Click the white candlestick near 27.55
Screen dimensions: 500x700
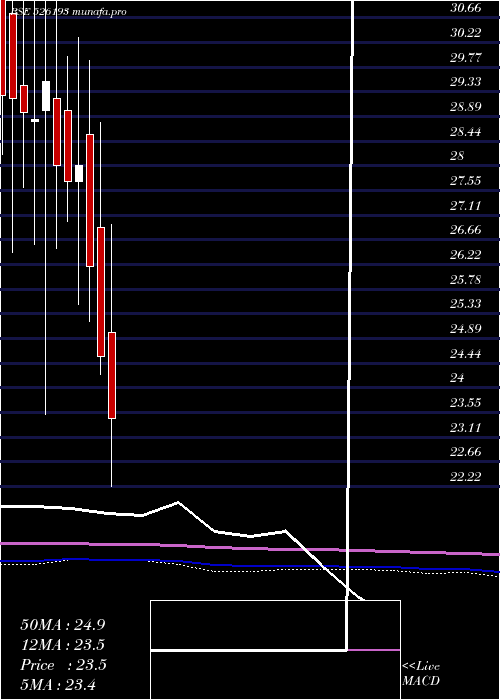79,173
